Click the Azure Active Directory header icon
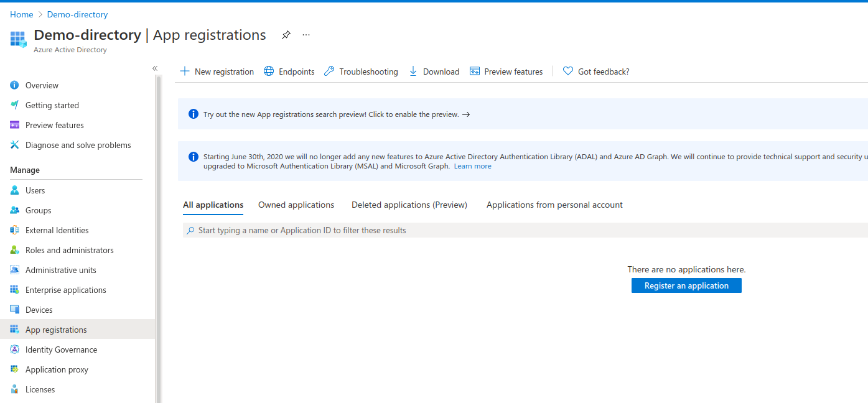This screenshot has height=403, width=868. click(19, 39)
